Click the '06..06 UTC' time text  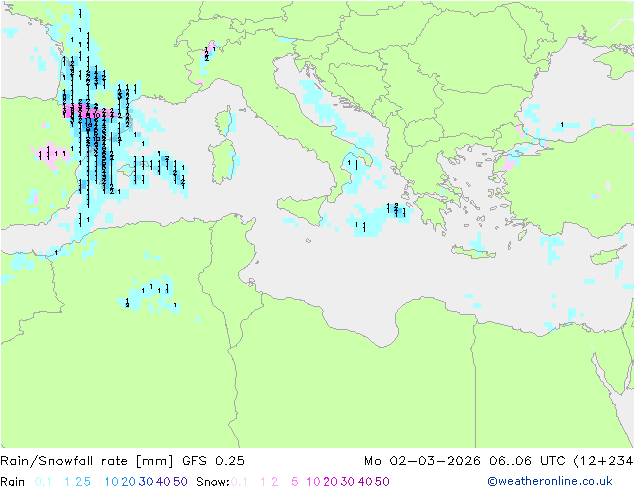526,461
